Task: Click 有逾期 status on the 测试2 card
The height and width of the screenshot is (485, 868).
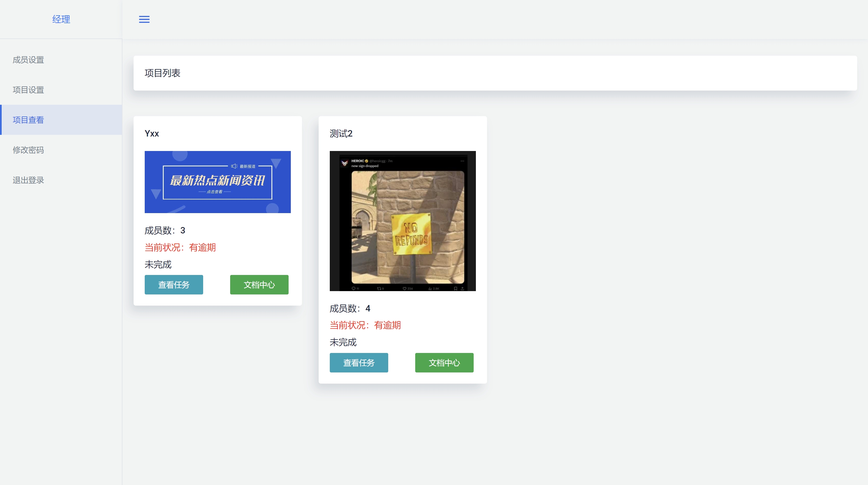Action: [387, 325]
